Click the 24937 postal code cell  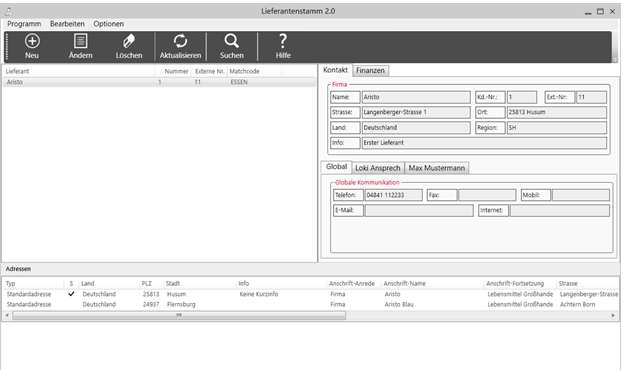point(151,304)
